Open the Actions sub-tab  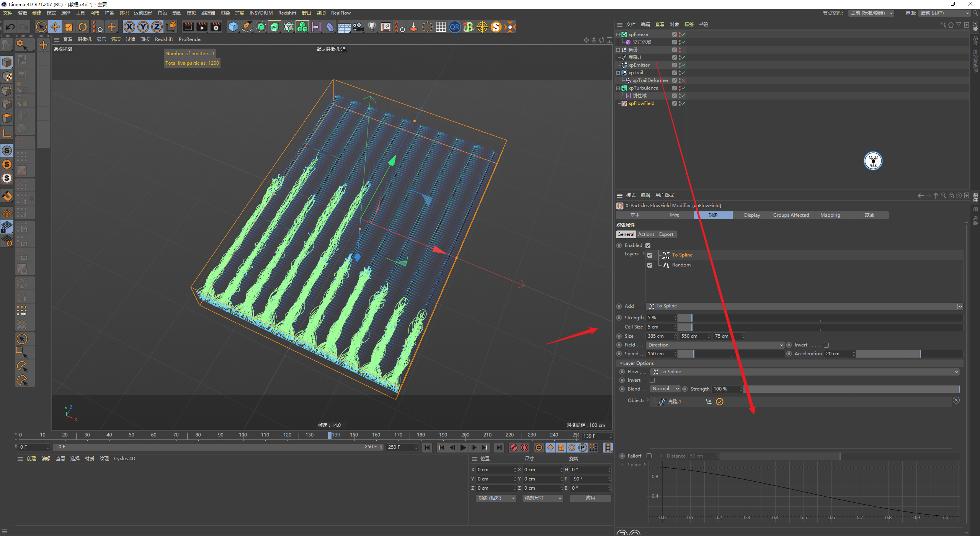tap(646, 234)
